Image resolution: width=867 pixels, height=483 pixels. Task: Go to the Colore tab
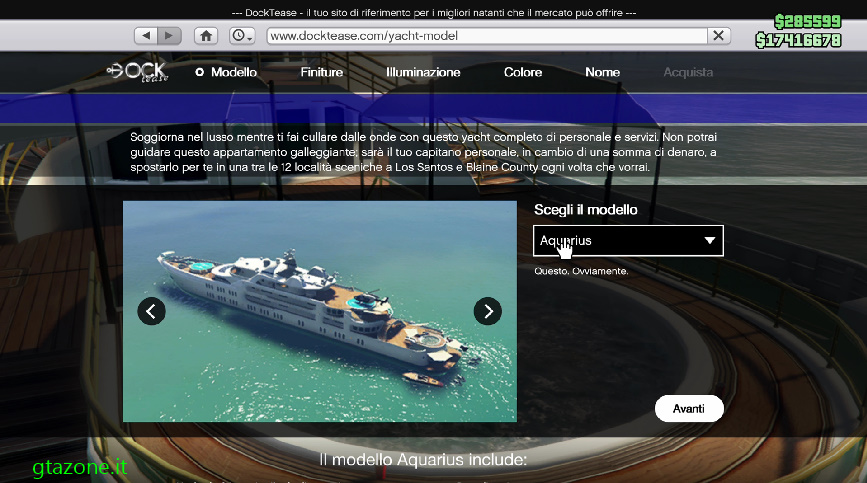coord(523,72)
